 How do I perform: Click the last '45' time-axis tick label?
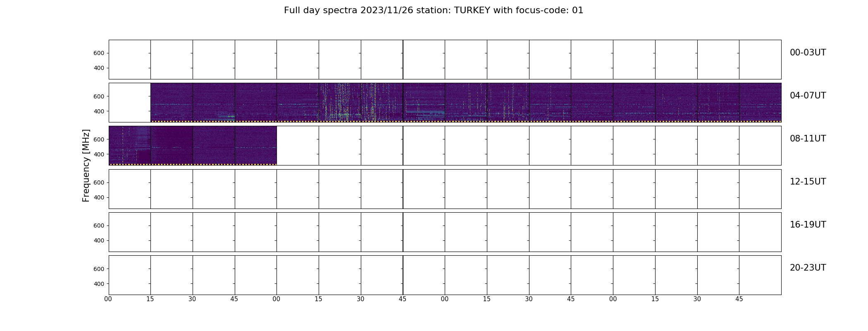point(739,299)
